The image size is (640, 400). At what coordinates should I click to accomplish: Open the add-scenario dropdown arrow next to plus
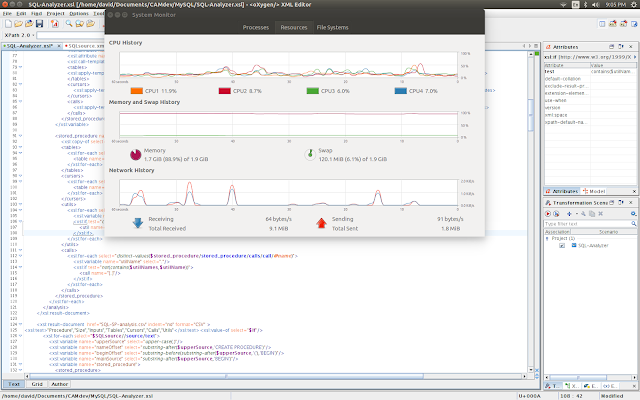coord(577,213)
